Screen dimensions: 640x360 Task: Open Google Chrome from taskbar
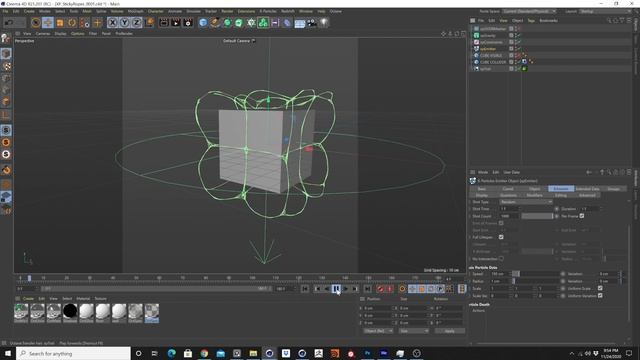pyautogui.click(x=204, y=353)
